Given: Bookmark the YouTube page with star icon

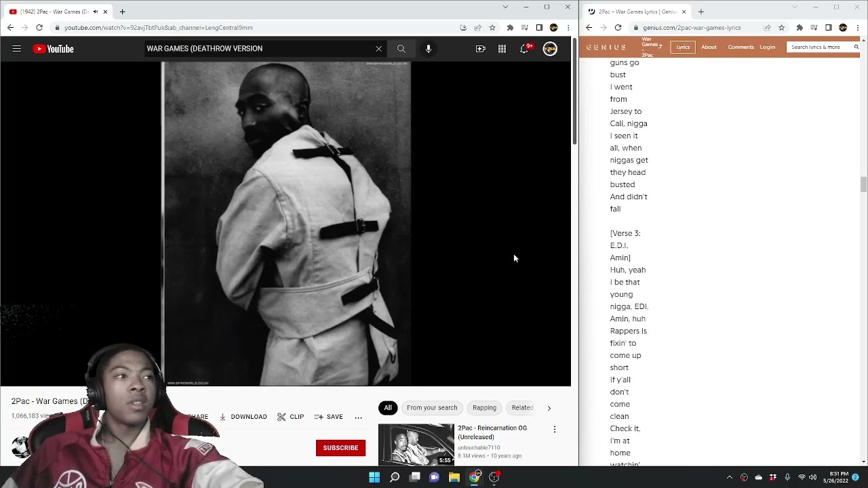Looking at the screenshot, I should tap(492, 28).
